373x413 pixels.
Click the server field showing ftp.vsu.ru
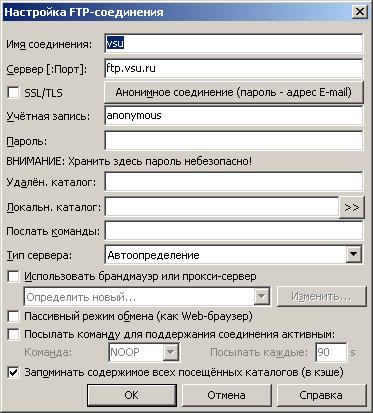[x=234, y=68]
